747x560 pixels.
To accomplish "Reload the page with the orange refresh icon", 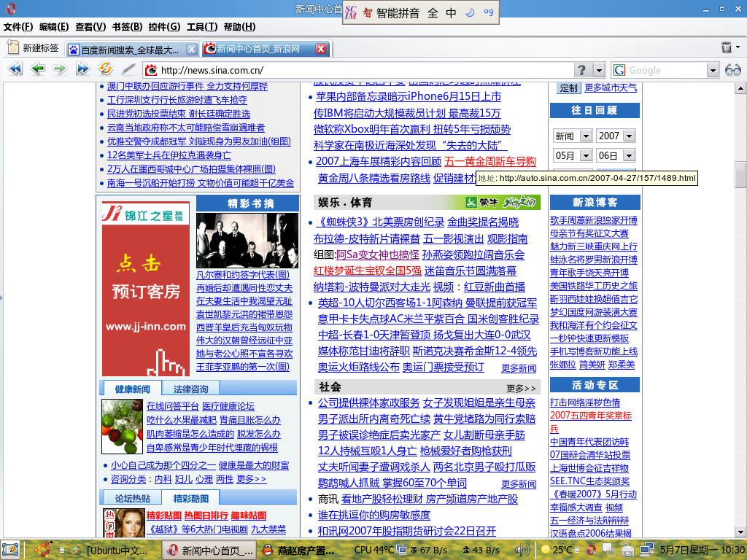I will (105, 69).
